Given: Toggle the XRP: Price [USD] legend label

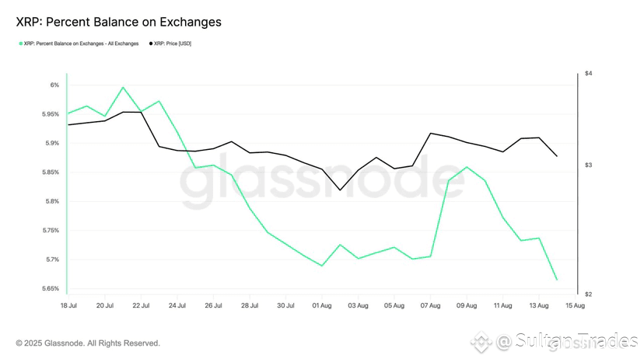Looking at the screenshot, I should tap(173, 44).
